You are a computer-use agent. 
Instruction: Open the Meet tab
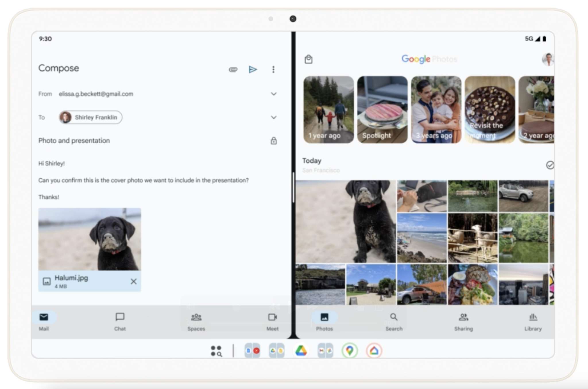[x=272, y=322]
